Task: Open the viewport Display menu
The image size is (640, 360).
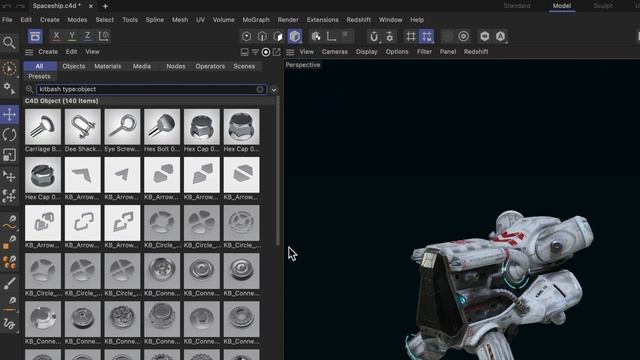Action: click(367, 52)
